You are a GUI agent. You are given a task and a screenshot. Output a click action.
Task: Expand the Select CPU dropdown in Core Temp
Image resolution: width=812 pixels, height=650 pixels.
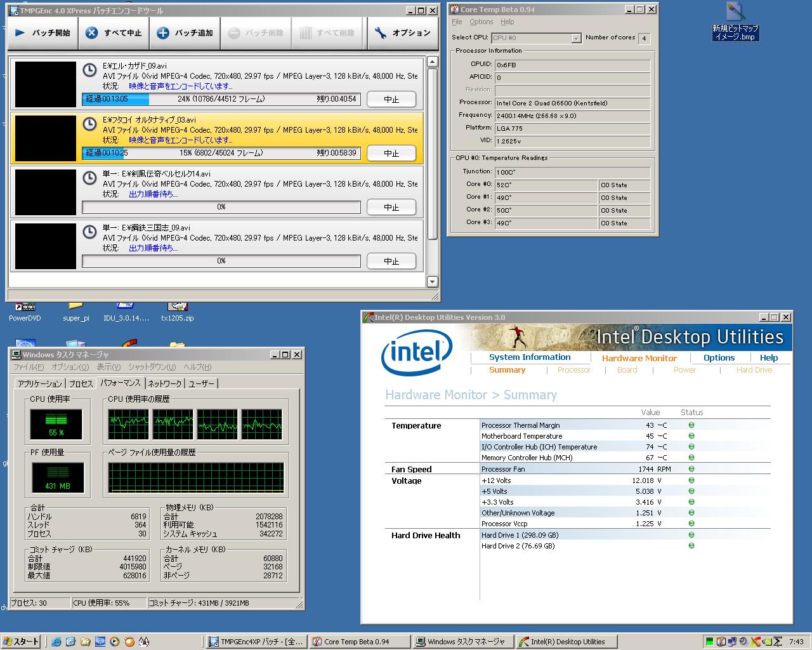576,38
